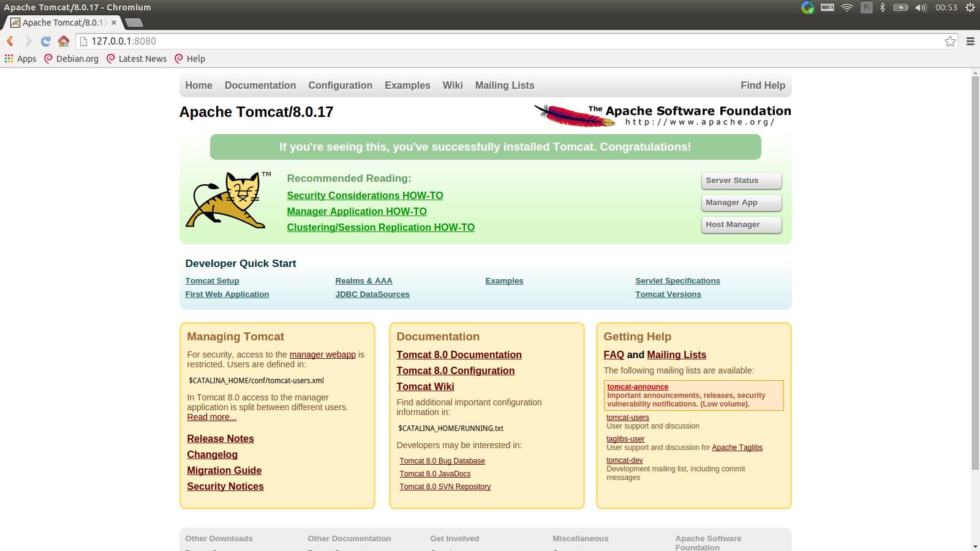This screenshot has height=551, width=980.
Task: Open the battery indicator menu
Action: (901, 7)
